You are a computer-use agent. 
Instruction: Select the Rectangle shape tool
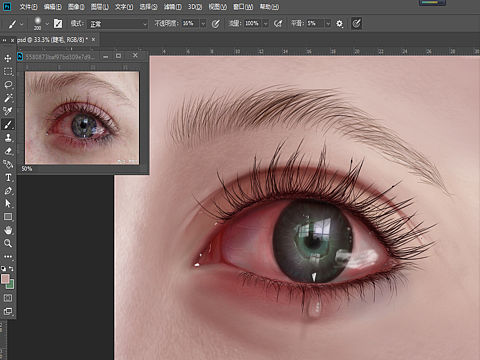8,217
